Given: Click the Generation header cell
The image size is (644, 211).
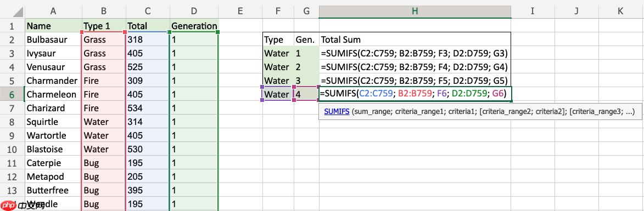Looking at the screenshot, I should (194, 26).
